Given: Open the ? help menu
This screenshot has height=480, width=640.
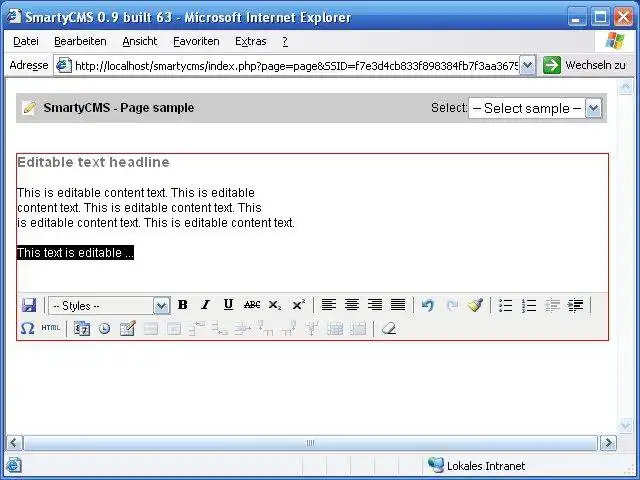Looking at the screenshot, I should pos(285,41).
